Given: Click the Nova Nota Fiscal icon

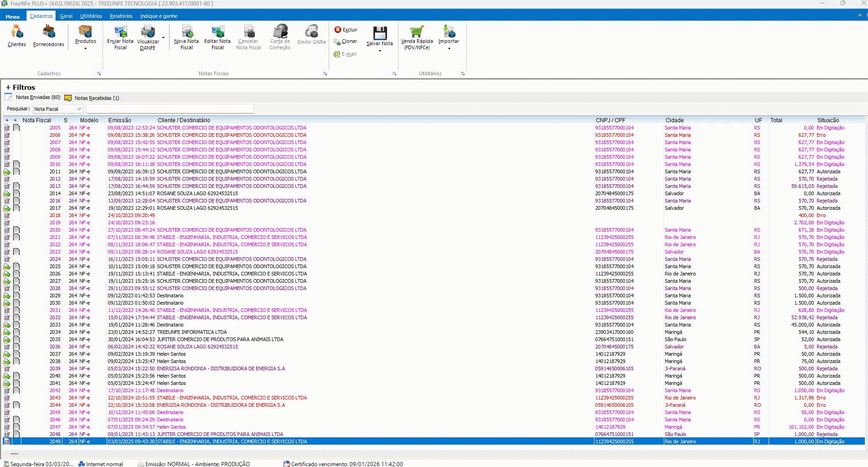Looking at the screenshot, I should [186, 32].
